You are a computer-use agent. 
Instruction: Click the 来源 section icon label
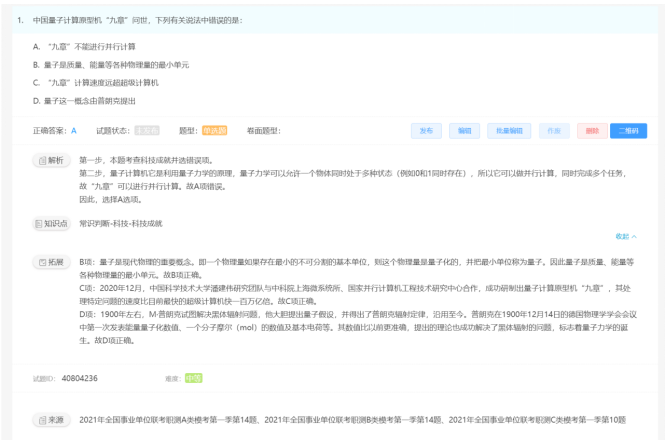pyautogui.click(x=50, y=420)
